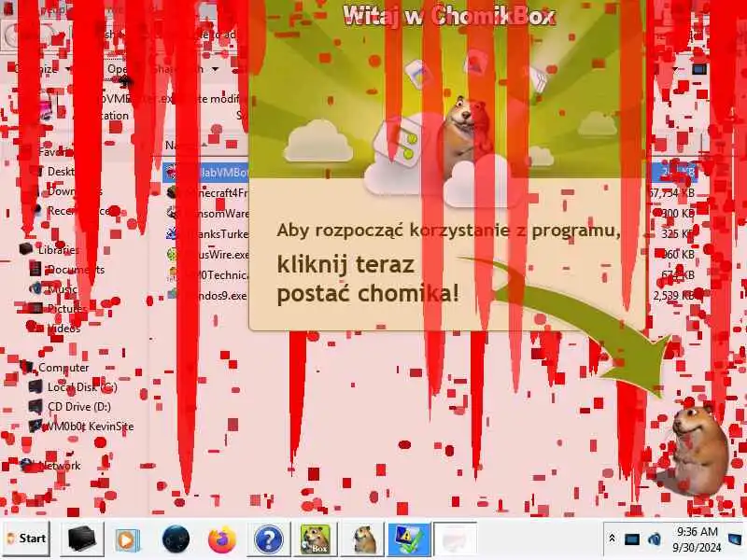Screen dimensions: 747x560
Task: Click the usWire.exe file icon
Action: [172, 254]
